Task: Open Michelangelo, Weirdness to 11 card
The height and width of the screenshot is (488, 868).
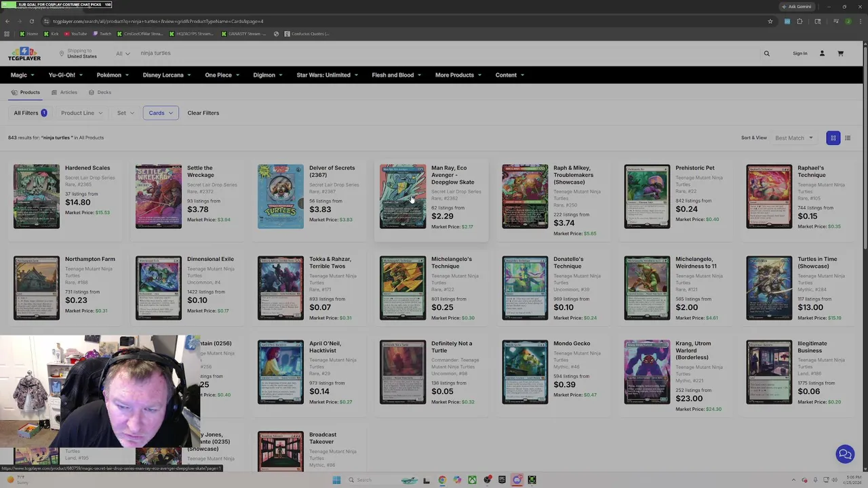Action: (x=647, y=288)
